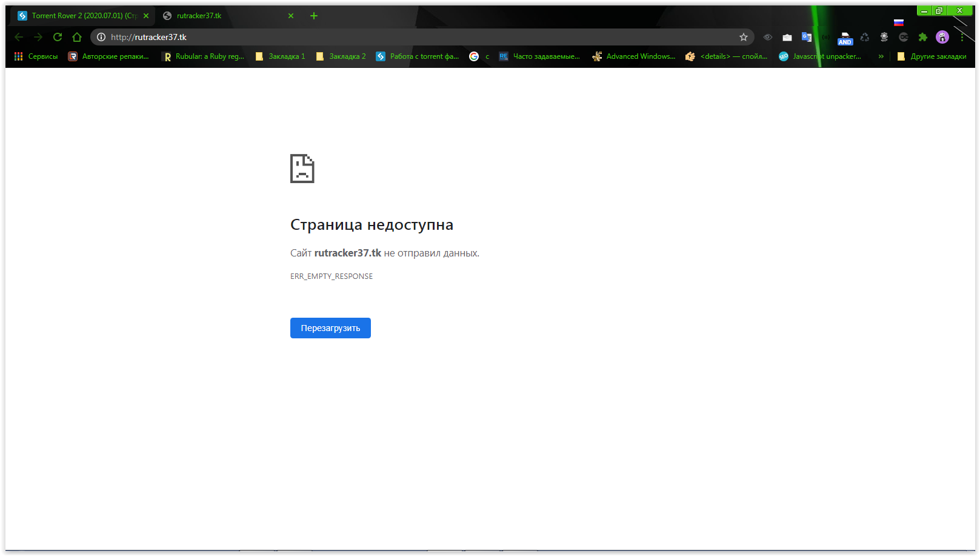
Task: Show hidden bookmarks via the double chevron
Action: 881,56
